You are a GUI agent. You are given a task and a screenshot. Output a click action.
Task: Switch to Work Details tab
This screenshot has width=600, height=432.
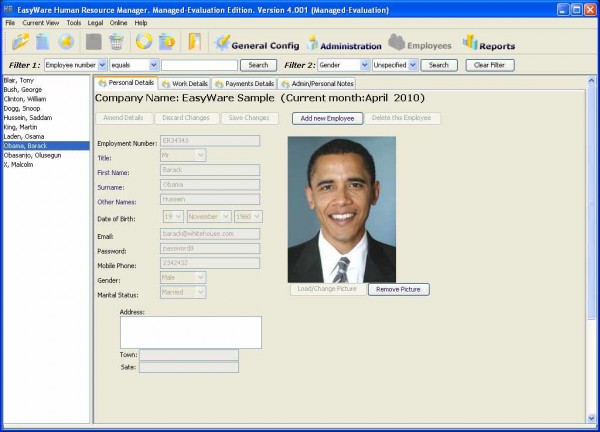185,84
